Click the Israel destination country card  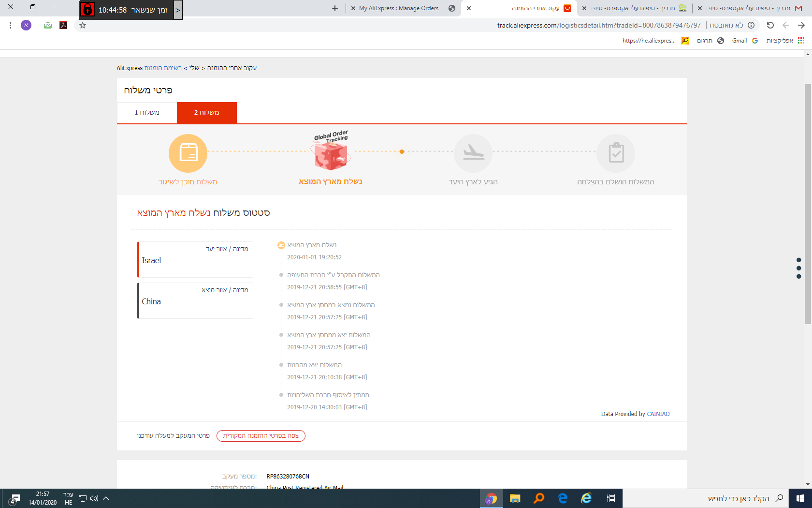195,260
